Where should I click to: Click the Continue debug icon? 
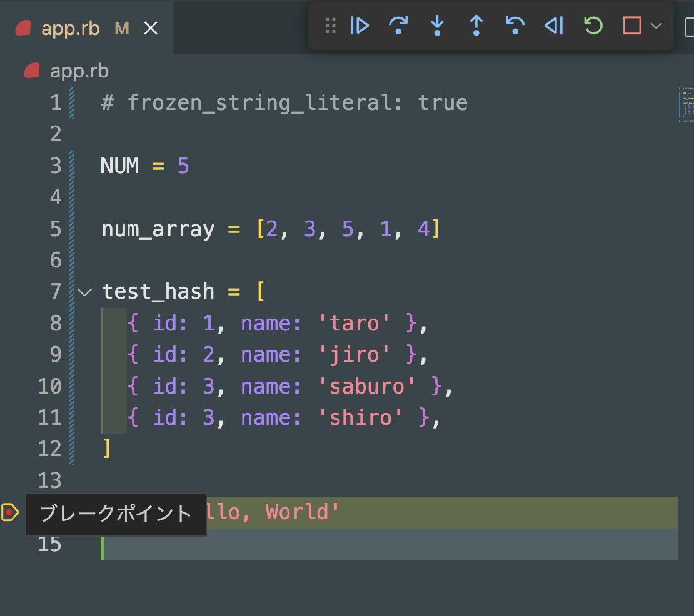click(x=360, y=26)
